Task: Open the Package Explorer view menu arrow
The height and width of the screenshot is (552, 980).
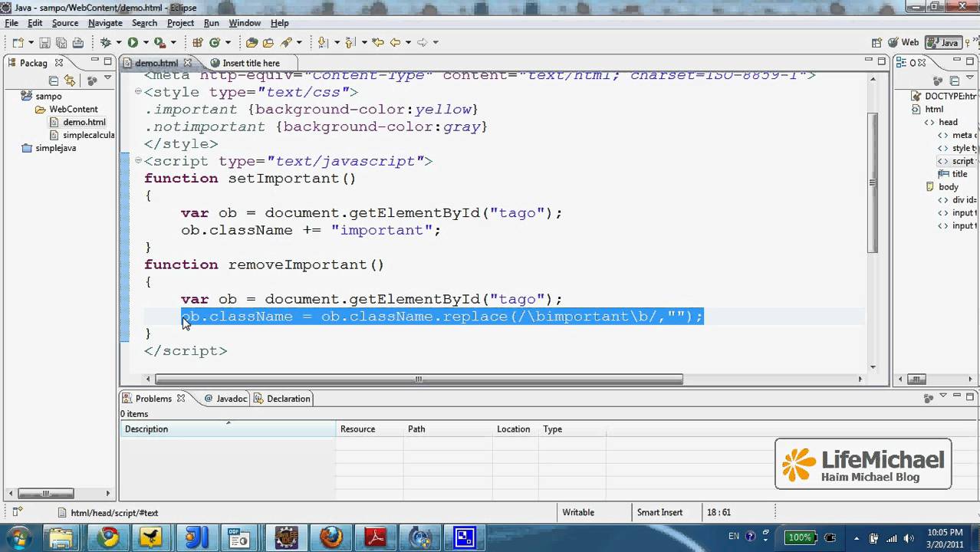Action: (107, 78)
